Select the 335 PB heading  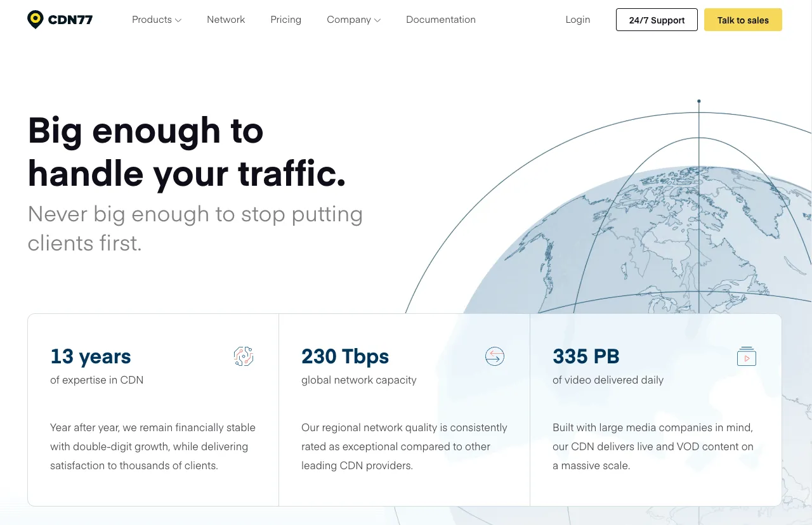pos(586,356)
